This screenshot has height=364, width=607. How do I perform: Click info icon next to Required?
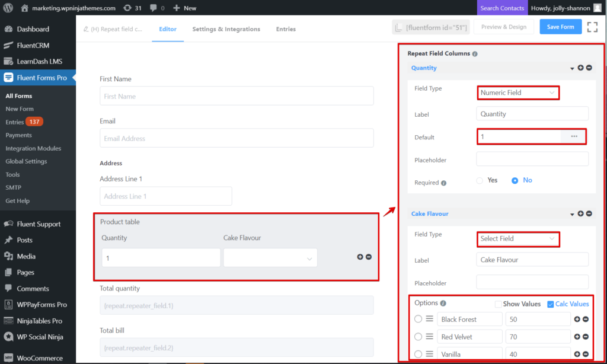point(443,183)
